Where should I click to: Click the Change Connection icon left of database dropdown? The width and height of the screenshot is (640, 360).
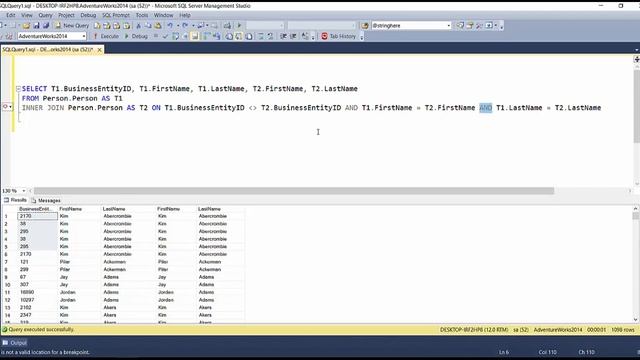click(9, 36)
